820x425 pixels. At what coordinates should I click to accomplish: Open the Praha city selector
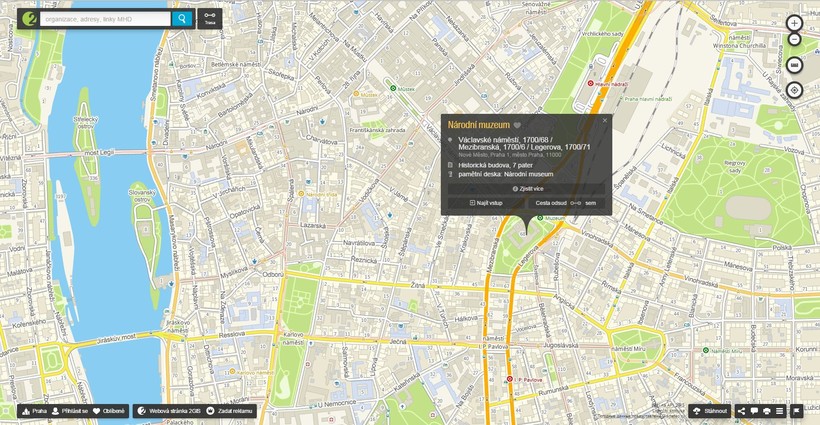click(34, 411)
